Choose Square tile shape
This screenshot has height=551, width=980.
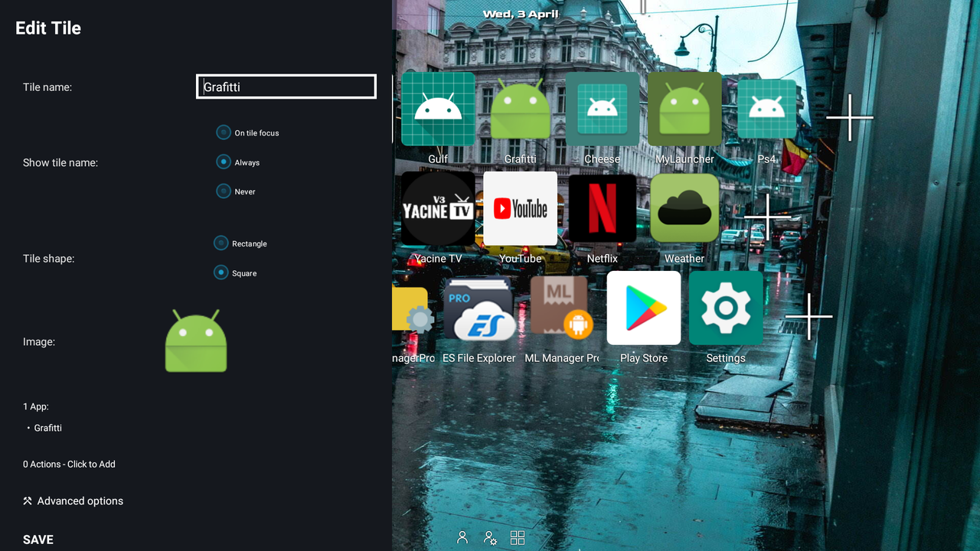235,272
